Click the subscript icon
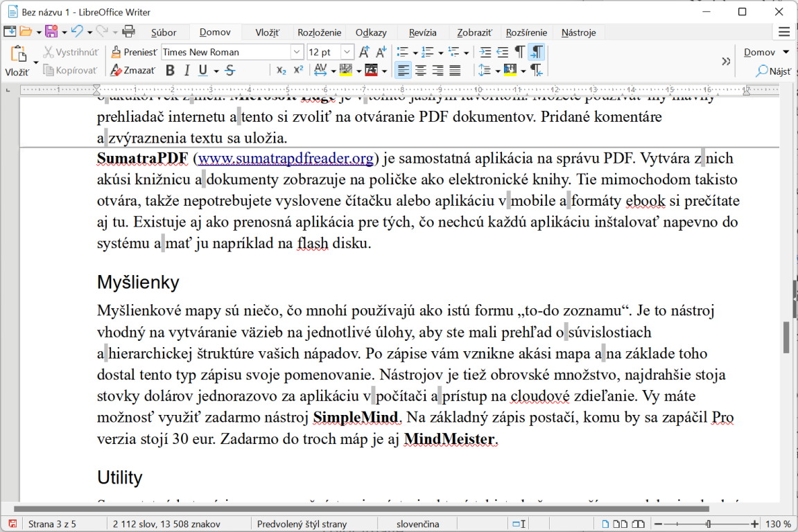The image size is (798, 532). 281,70
